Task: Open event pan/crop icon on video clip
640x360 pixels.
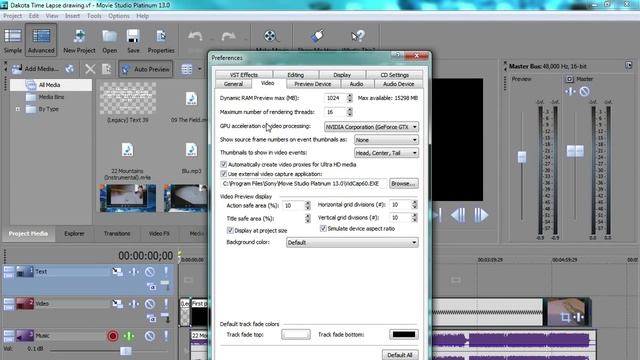Action: tap(565, 317)
